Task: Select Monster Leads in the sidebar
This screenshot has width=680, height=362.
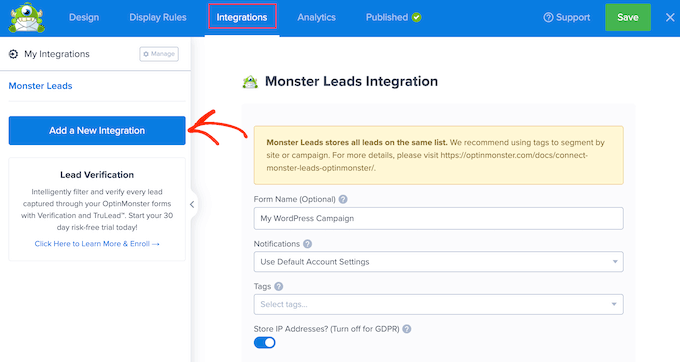Action: click(40, 86)
